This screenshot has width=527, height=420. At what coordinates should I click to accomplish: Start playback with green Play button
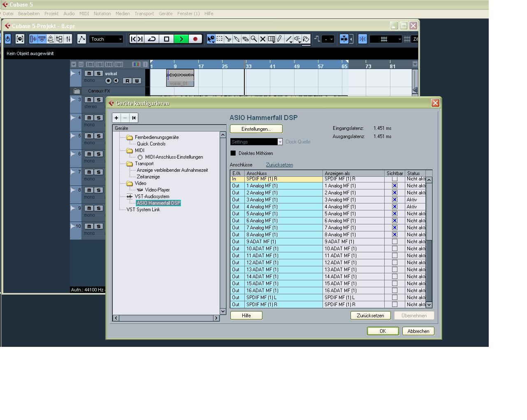pos(181,39)
